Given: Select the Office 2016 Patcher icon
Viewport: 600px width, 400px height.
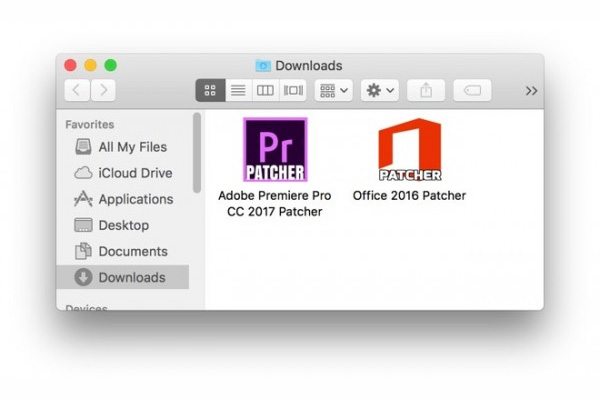Looking at the screenshot, I should 410,149.
